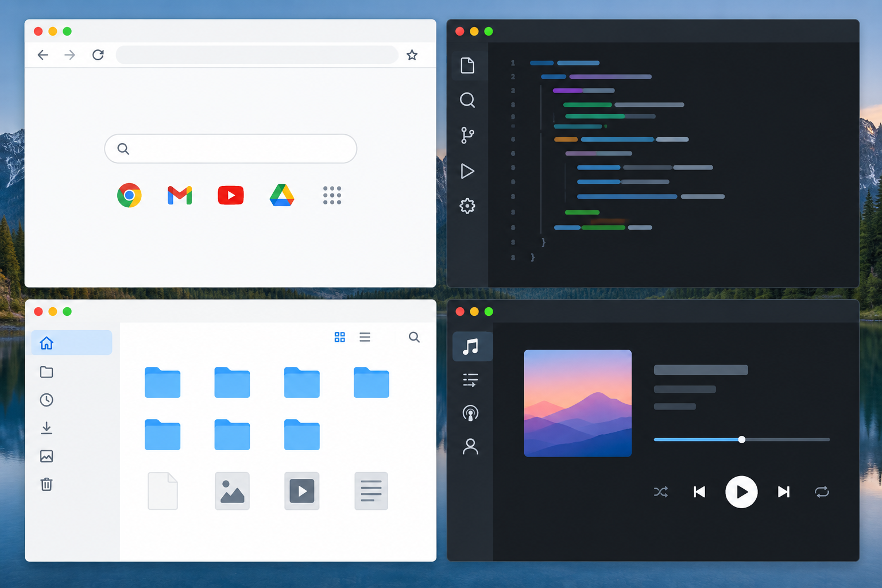Click the search box on the browser page
This screenshot has height=588, width=882.
coord(231,149)
